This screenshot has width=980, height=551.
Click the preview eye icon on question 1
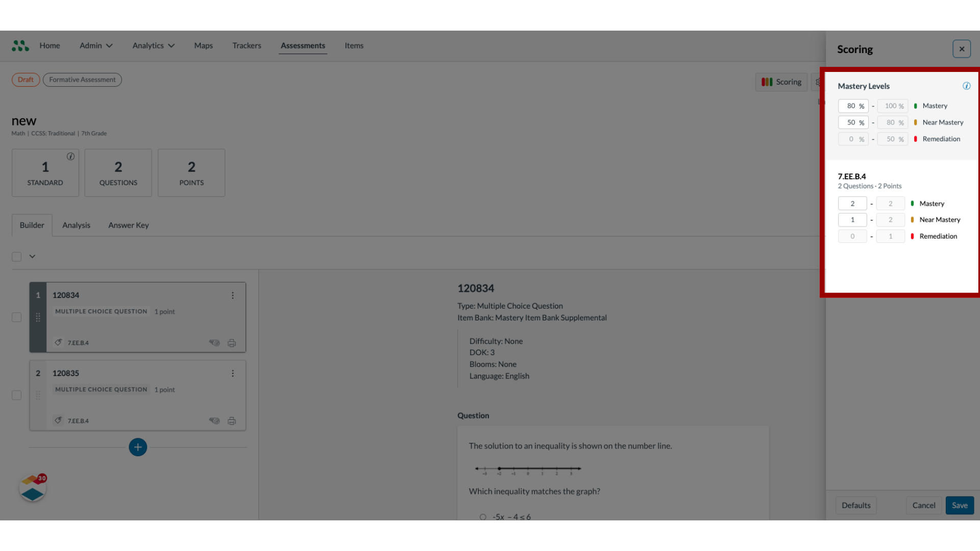pyautogui.click(x=214, y=342)
